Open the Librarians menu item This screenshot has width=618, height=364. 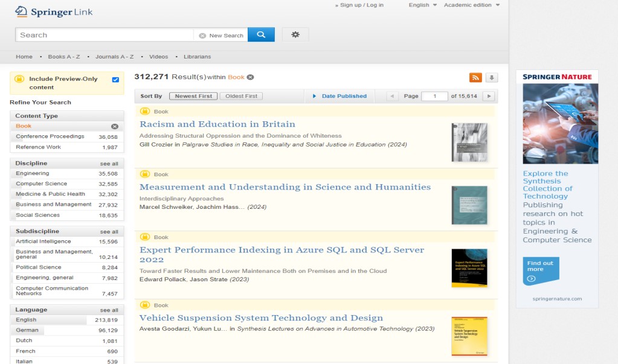pyautogui.click(x=197, y=57)
